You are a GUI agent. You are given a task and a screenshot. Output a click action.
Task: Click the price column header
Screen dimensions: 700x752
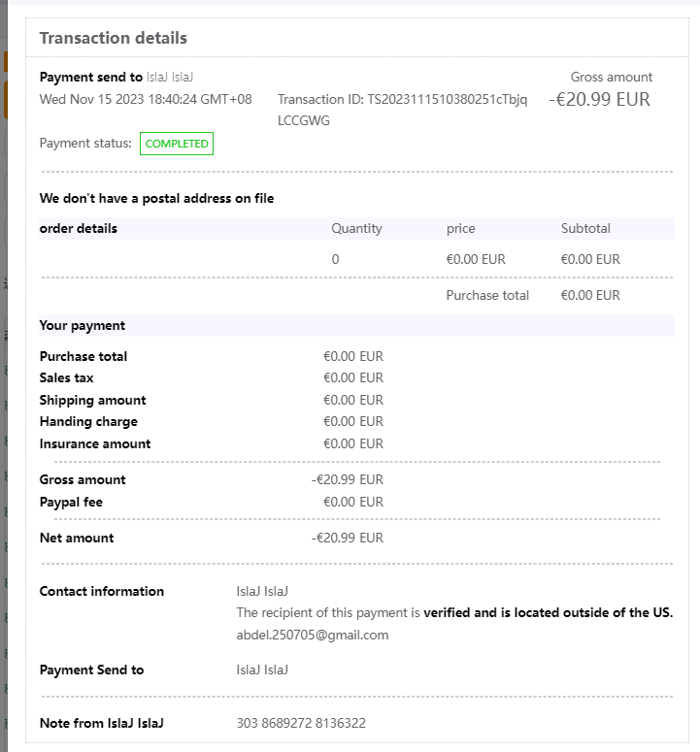[460, 228]
